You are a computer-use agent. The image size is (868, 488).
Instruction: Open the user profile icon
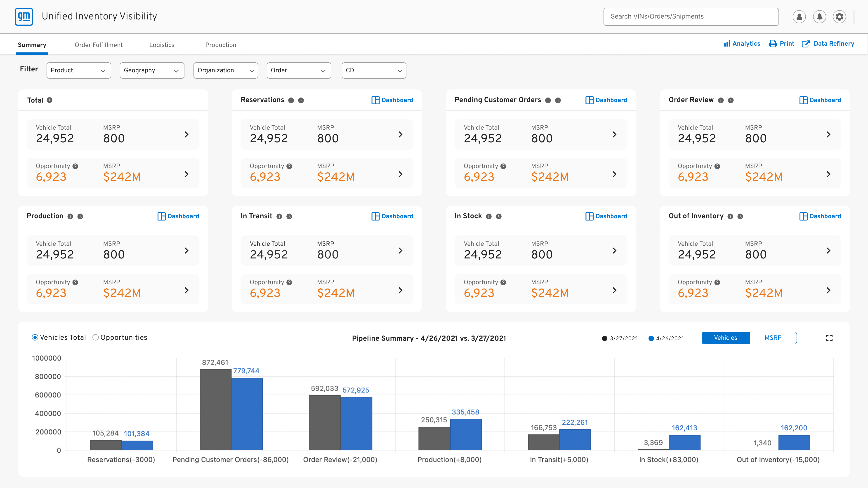[799, 16]
